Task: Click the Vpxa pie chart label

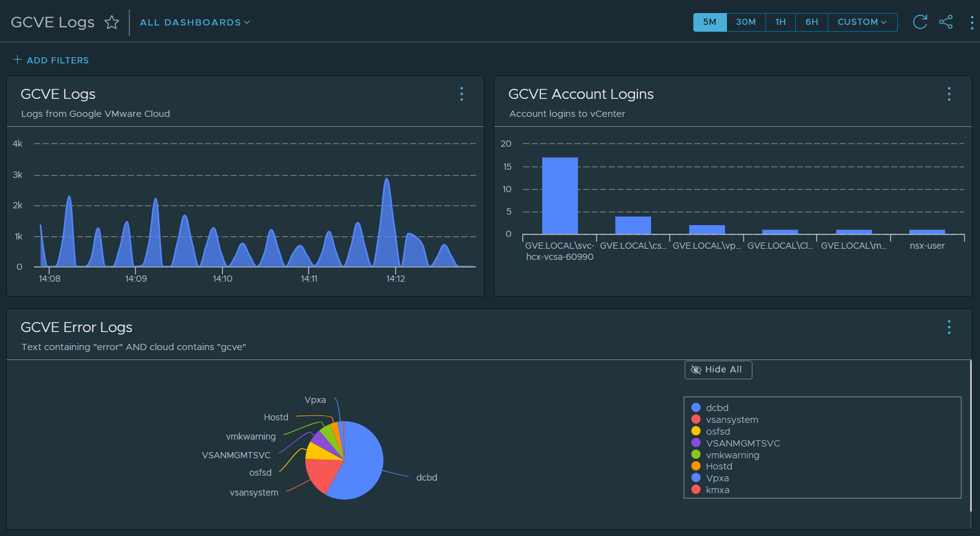Action: pos(315,400)
